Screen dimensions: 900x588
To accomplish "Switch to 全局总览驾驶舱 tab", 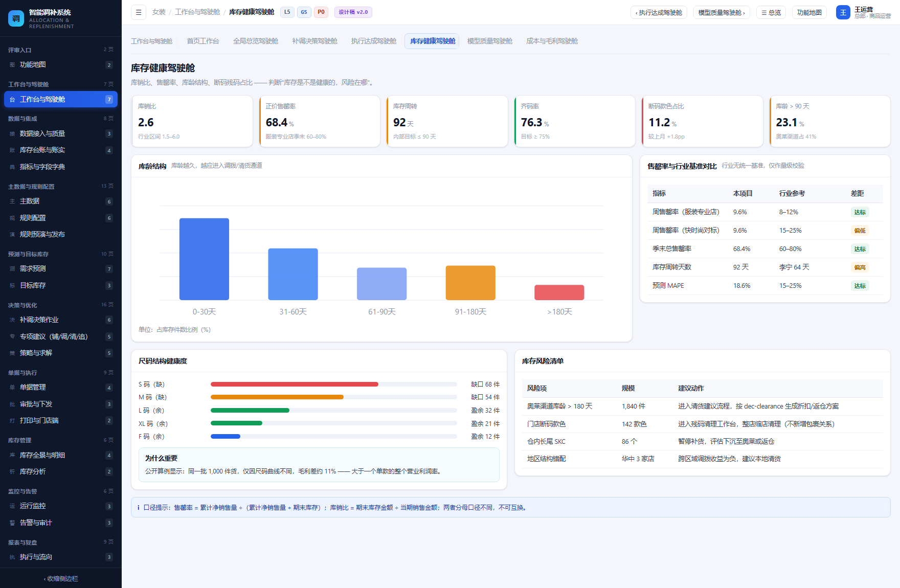I will (x=256, y=41).
